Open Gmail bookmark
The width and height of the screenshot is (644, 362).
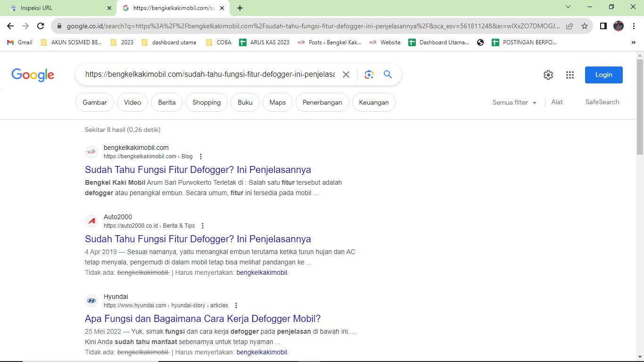point(20,42)
